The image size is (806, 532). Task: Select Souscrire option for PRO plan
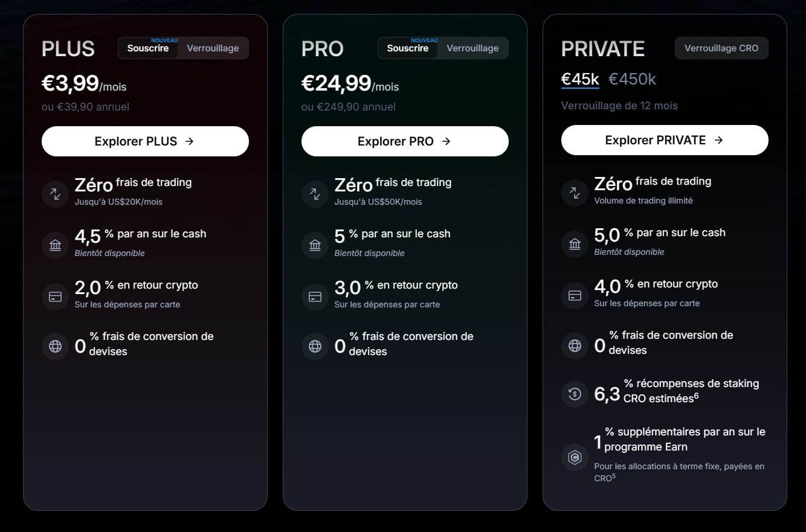(408, 48)
